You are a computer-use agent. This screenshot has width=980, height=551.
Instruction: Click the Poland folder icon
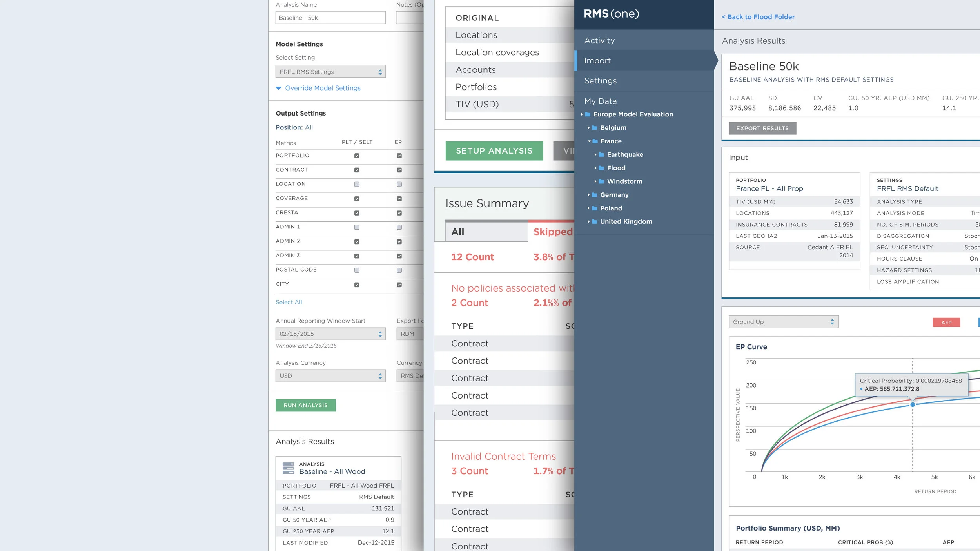(x=594, y=208)
